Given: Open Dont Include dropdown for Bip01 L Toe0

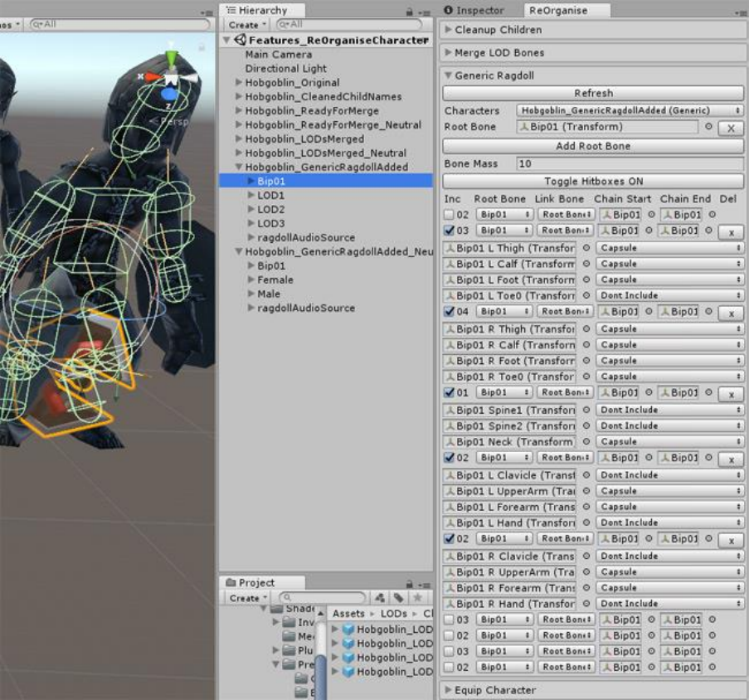Looking at the screenshot, I should pyautogui.click(x=669, y=295).
